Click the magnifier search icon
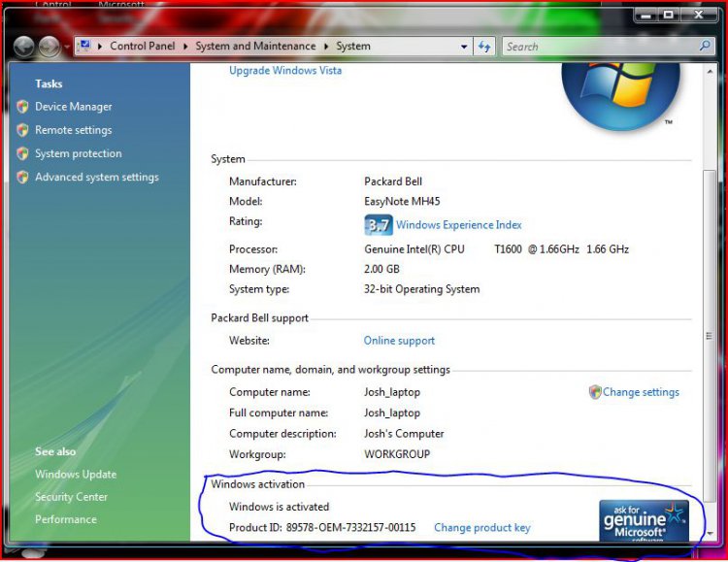The image size is (728, 562). pos(706,46)
